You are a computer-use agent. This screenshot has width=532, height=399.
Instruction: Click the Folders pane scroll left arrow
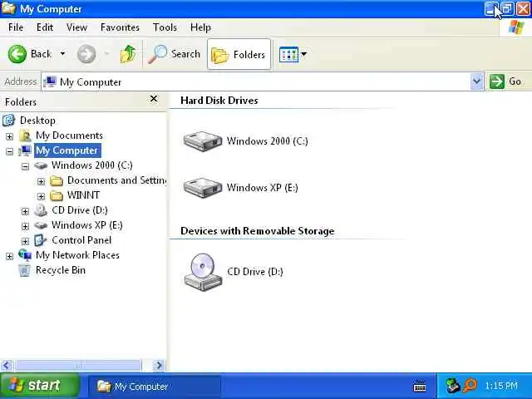point(7,365)
